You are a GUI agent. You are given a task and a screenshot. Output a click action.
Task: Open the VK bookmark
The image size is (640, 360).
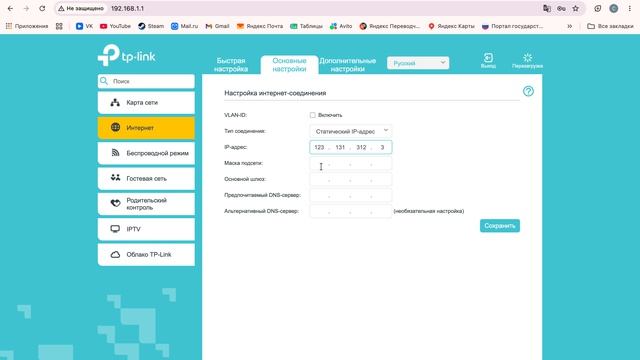tap(84, 26)
